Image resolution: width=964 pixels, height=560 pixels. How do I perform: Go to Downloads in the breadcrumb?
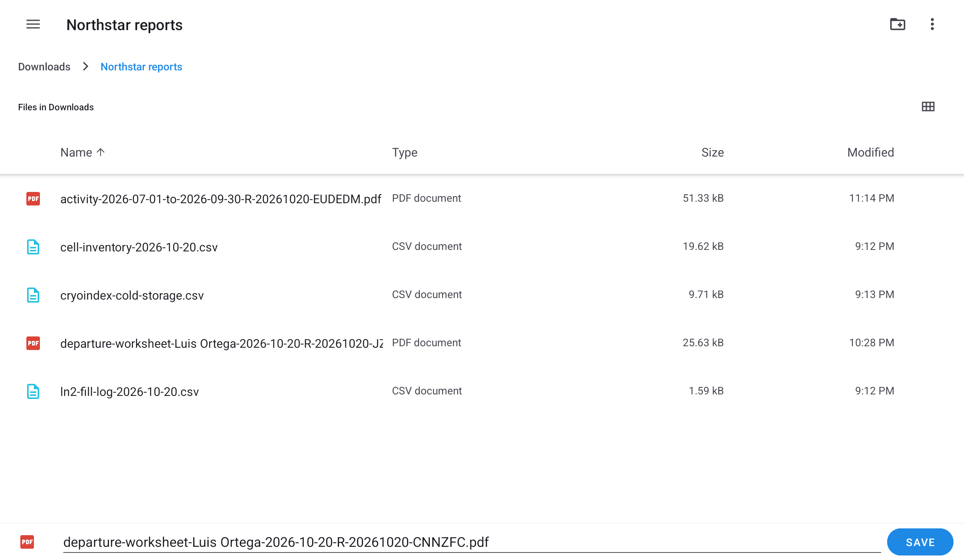click(44, 67)
